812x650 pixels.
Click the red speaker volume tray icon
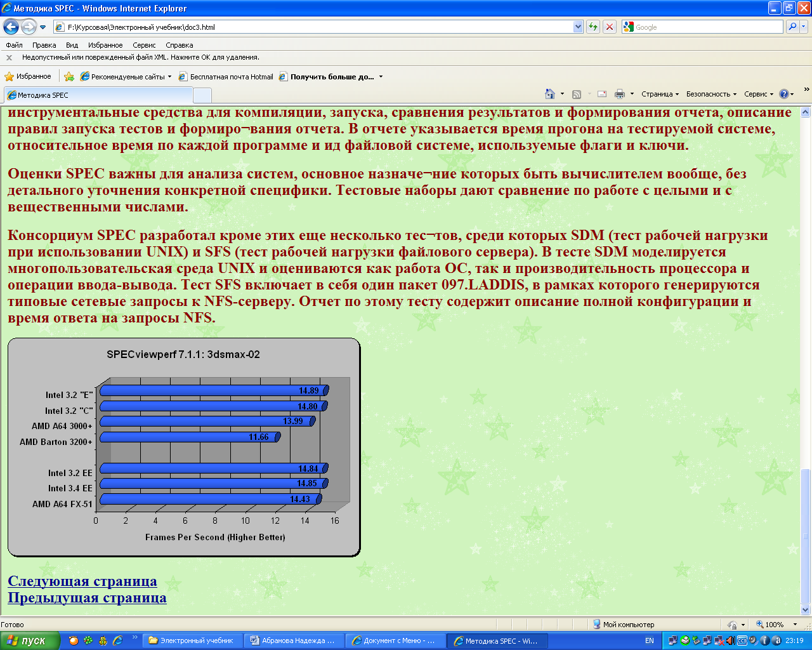tap(730, 640)
